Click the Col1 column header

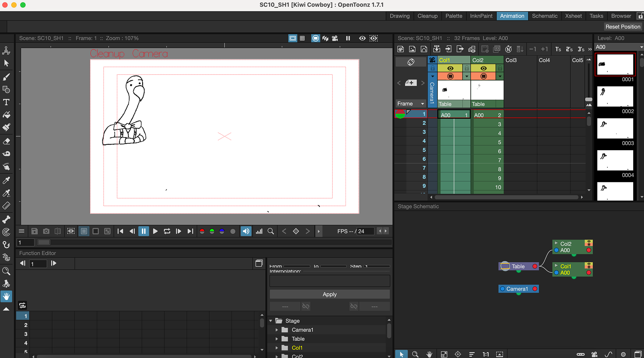(454, 60)
